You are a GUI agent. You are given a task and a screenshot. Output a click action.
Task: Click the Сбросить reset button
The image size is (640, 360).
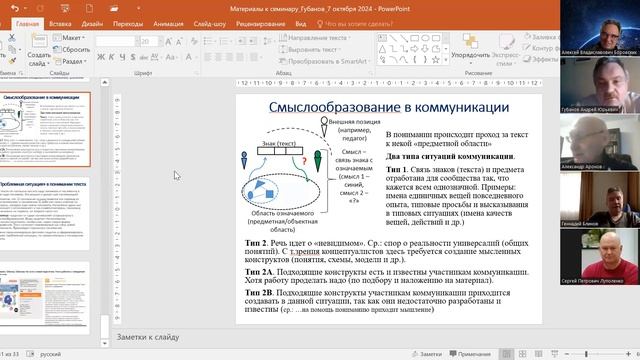71,49
